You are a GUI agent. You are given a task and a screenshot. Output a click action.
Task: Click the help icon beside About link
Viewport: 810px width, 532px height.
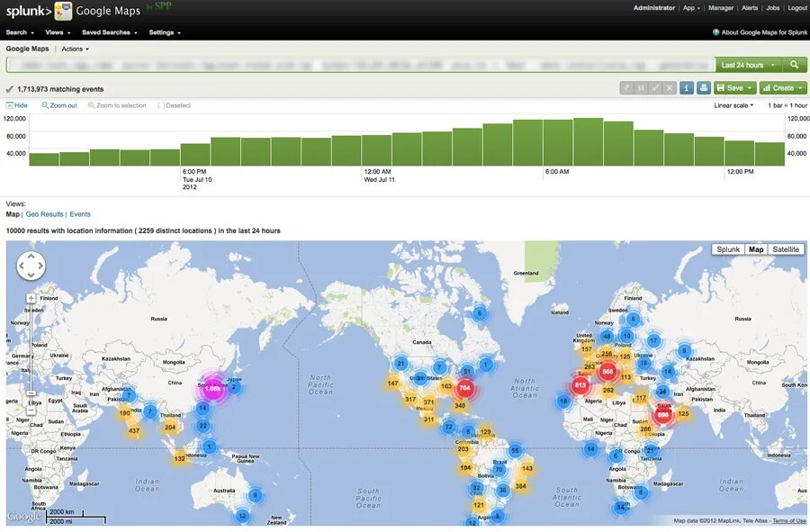(716, 32)
